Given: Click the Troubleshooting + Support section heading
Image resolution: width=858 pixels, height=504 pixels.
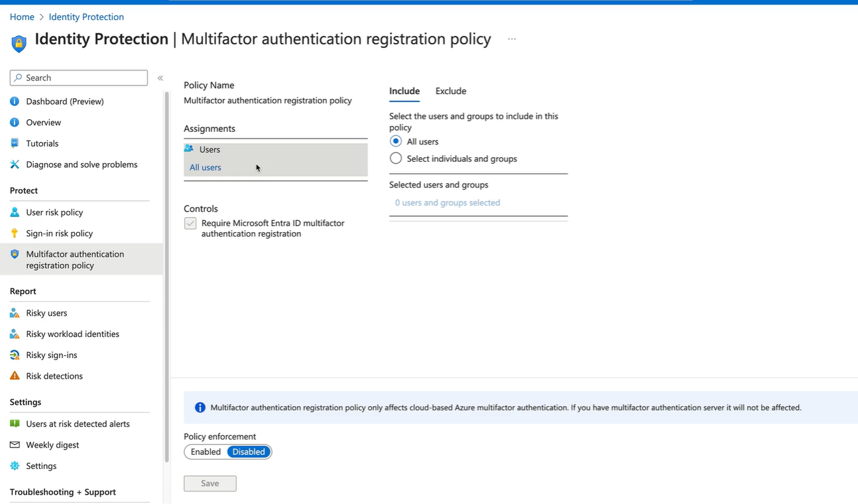Looking at the screenshot, I should tap(63, 492).
